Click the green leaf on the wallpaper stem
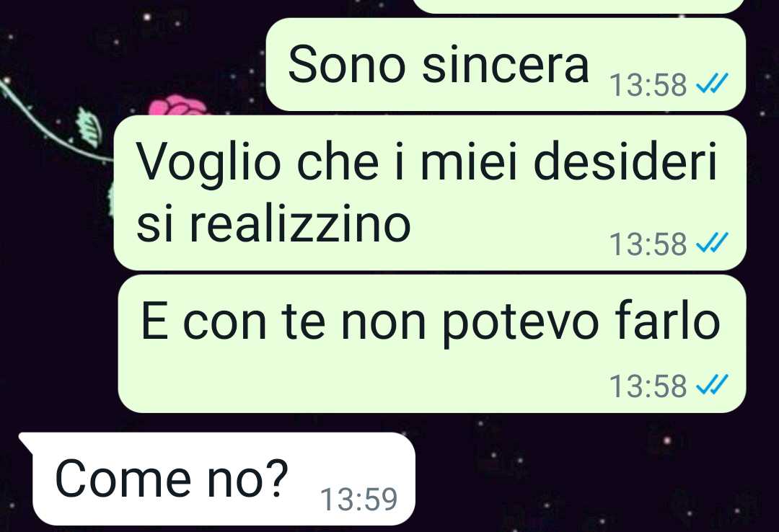The height and width of the screenshot is (532, 779). [89, 128]
